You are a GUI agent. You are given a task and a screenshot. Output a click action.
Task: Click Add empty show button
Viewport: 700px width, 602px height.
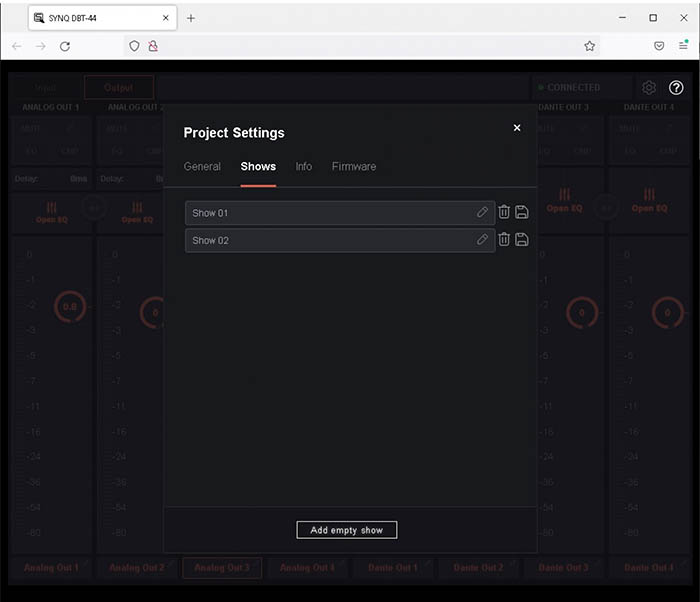(347, 530)
